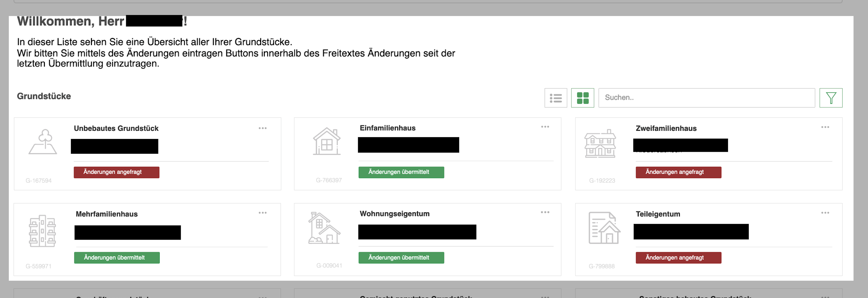The image size is (868, 298).
Task: Open three-dot menu on Mehrfamilienhaus card
Action: click(262, 213)
